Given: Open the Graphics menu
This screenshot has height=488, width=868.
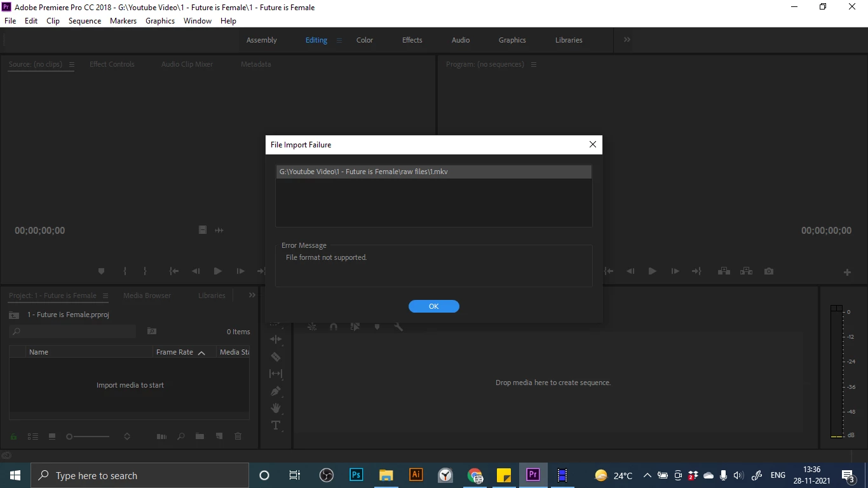Looking at the screenshot, I should [160, 21].
